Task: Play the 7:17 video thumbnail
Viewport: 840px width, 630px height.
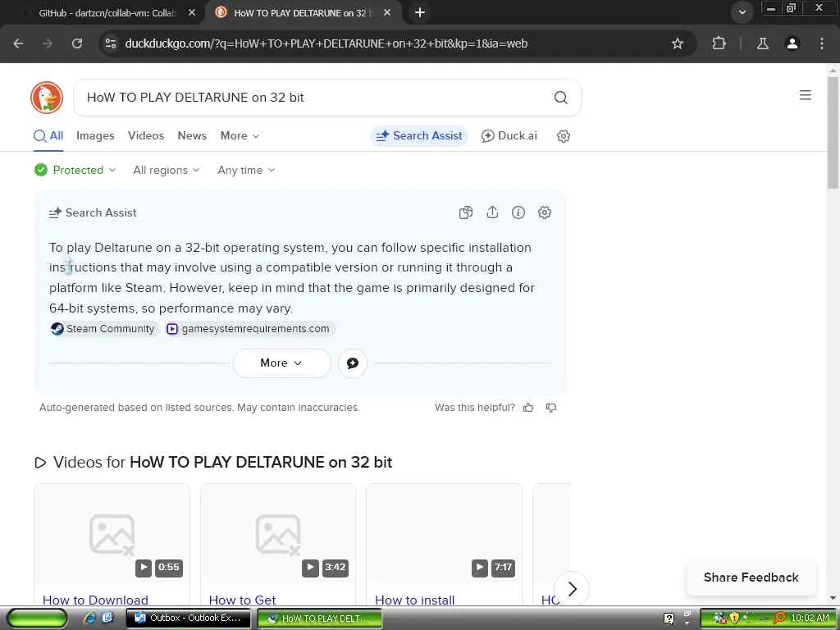Action: tap(444, 534)
